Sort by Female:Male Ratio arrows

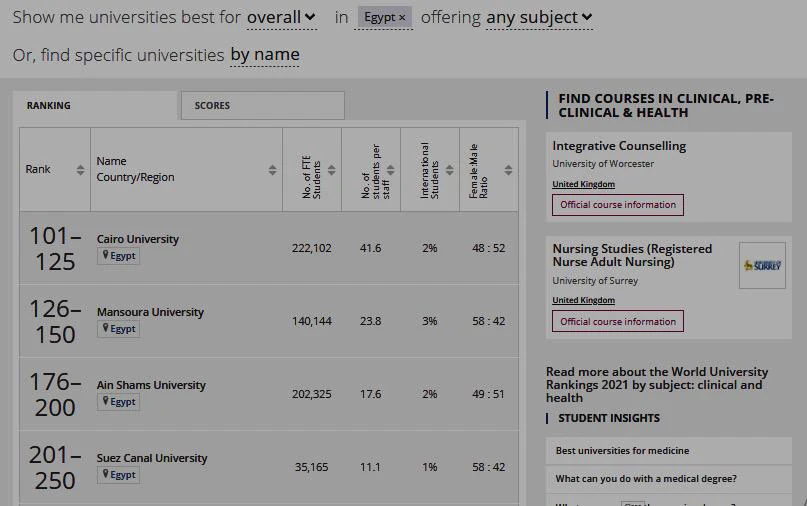508,170
